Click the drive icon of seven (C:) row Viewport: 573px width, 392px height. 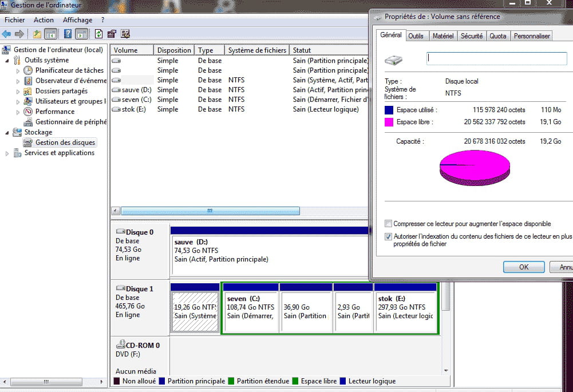point(116,100)
